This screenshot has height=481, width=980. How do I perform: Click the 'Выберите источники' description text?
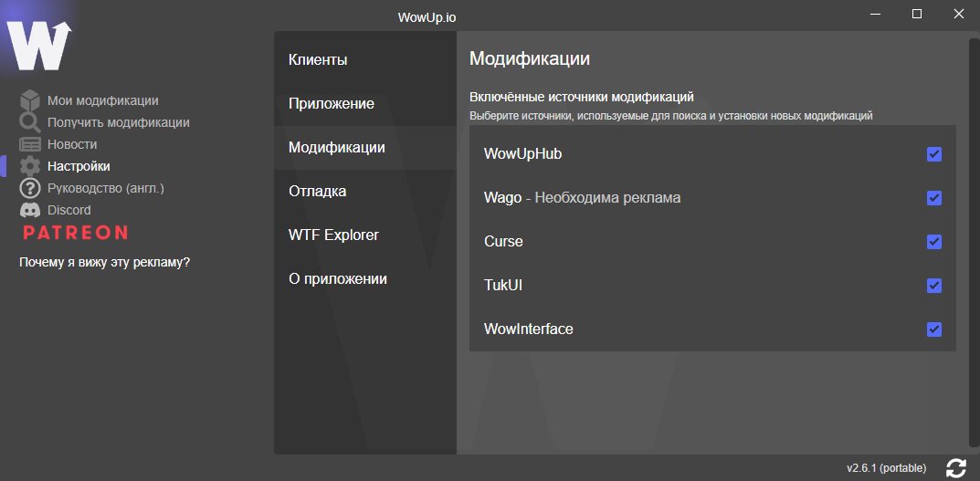[670, 116]
